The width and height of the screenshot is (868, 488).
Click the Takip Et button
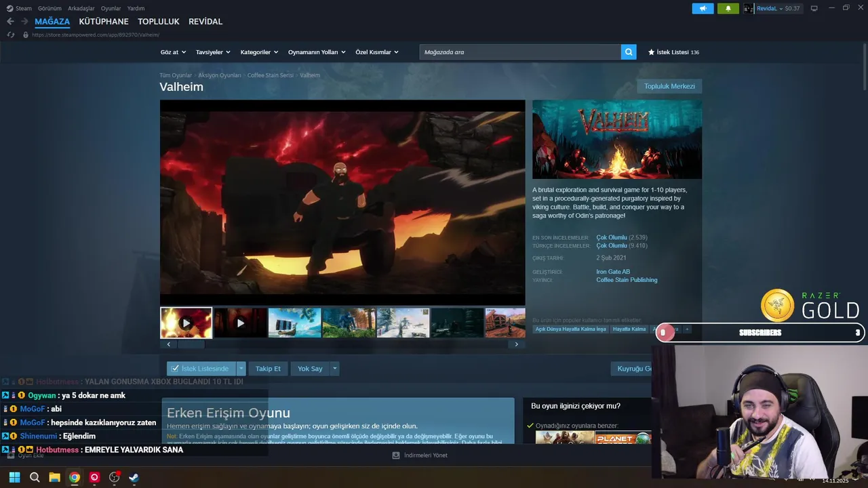click(x=268, y=369)
